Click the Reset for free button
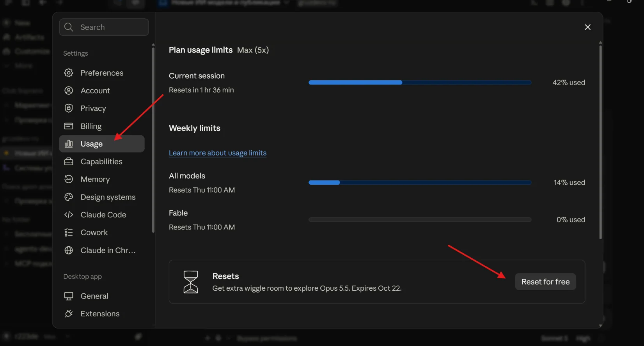 [x=545, y=282]
